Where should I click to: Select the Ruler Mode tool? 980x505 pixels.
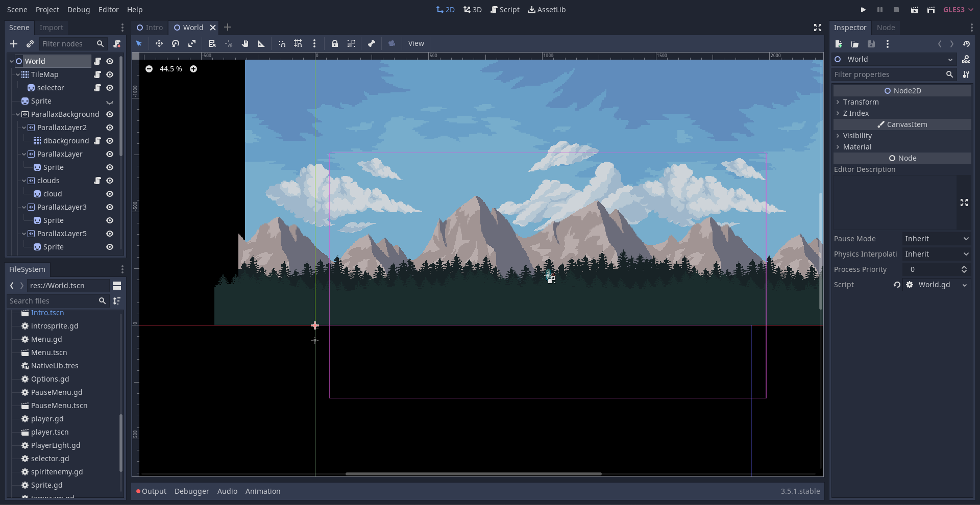click(x=261, y=44)
